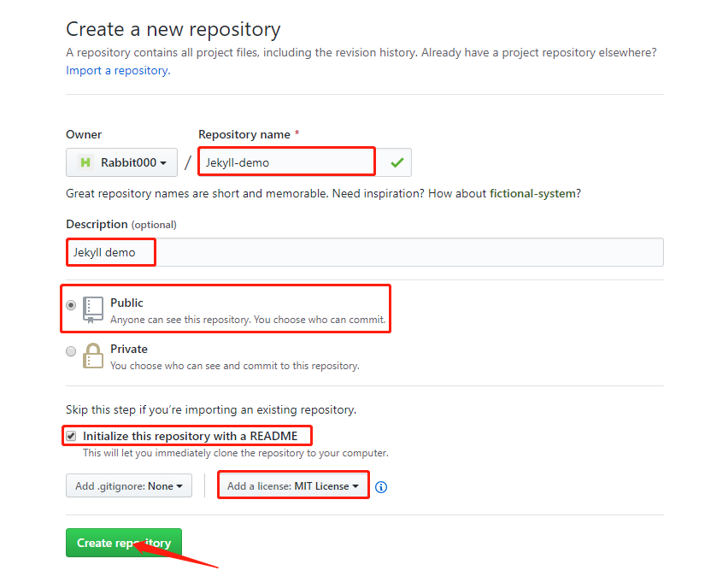Open the Owner dropdown showing Rabbit000
Image resolution: width=705 pixels, height=588 pixels.
coord(121,162)
